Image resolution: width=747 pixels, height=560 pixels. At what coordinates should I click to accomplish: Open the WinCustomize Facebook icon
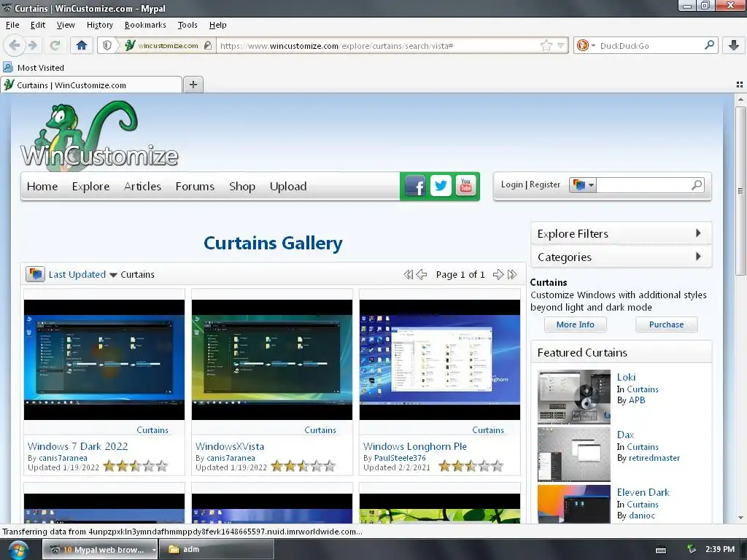coord(415,186)
